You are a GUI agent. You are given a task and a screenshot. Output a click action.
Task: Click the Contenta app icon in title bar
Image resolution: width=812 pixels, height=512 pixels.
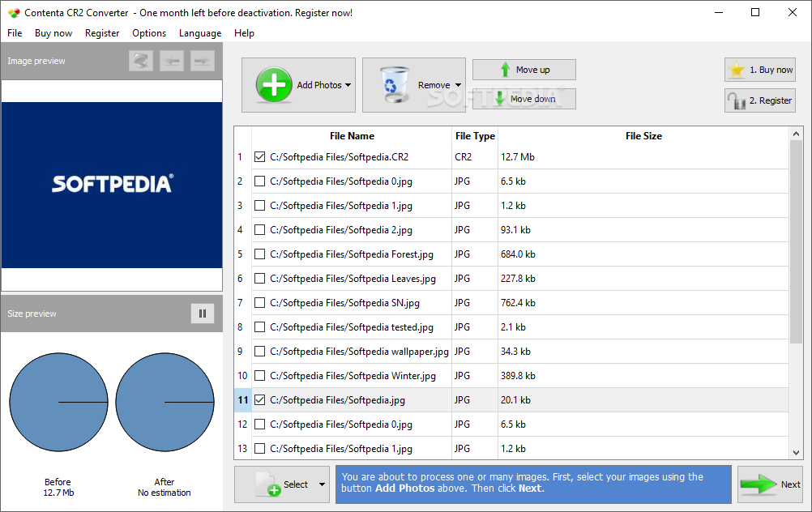pos(14,13)
